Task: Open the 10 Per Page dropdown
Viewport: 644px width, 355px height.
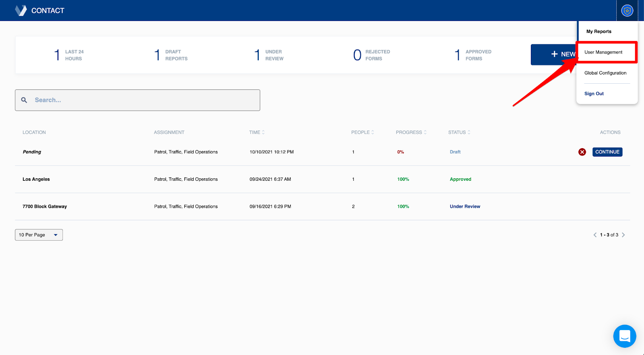Action: pyautogui.click(x=39, y=235)
